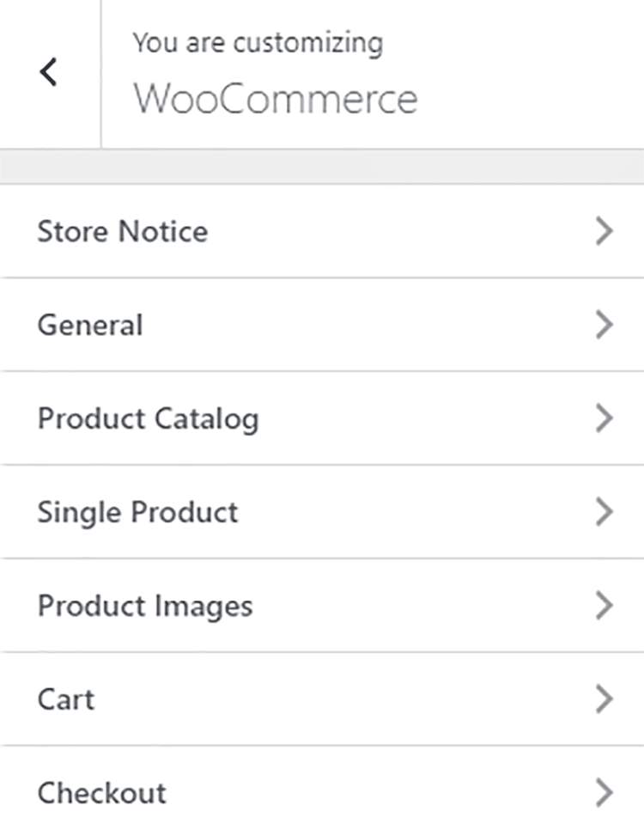Navigate to the Checkout label
644x836 pixels.
pos(101,792)
